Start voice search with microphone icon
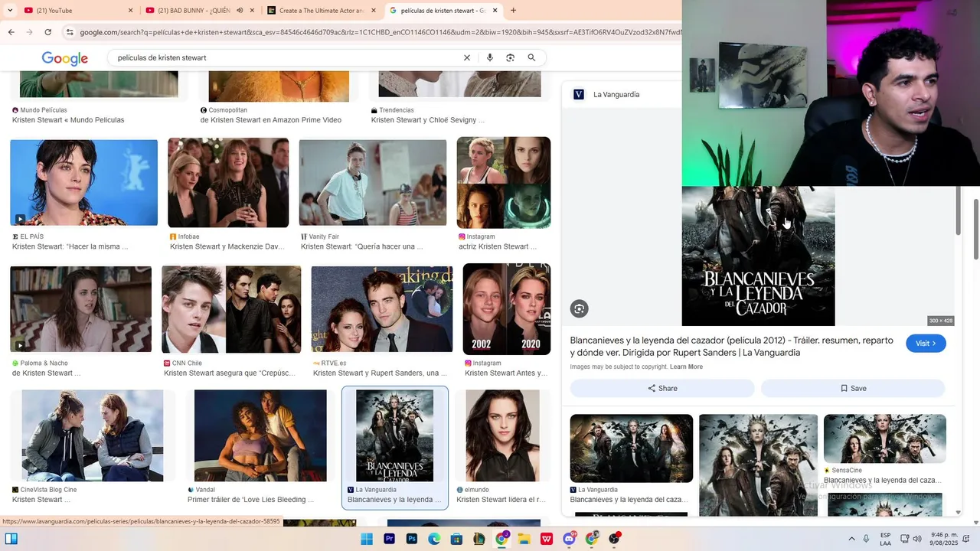 pos(489,57)
